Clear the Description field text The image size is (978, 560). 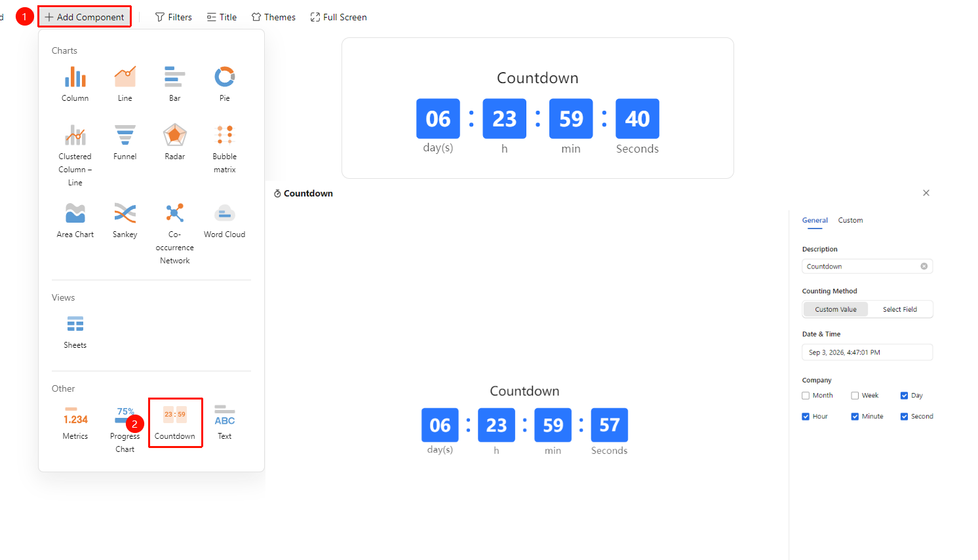click(924, 267)
